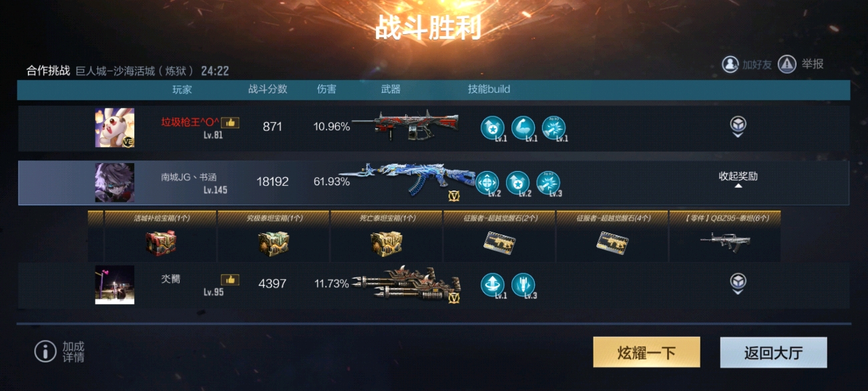Click the 究极泰坦宝箱 reward chest
Screen dimensions: 868x391
(x=274, y=244)
